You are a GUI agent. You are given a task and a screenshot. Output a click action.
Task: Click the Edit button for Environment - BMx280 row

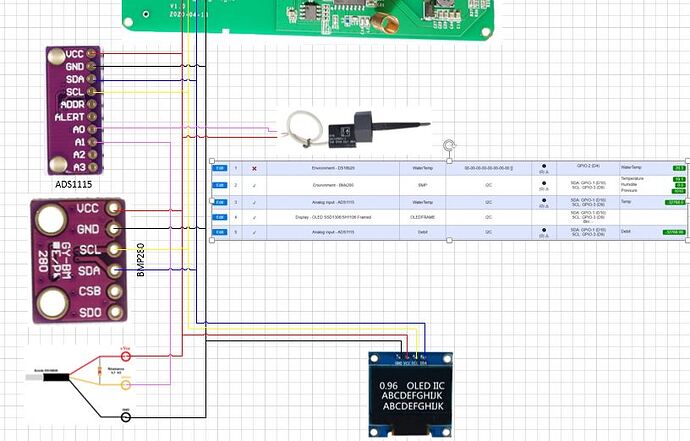click(220, 185)
